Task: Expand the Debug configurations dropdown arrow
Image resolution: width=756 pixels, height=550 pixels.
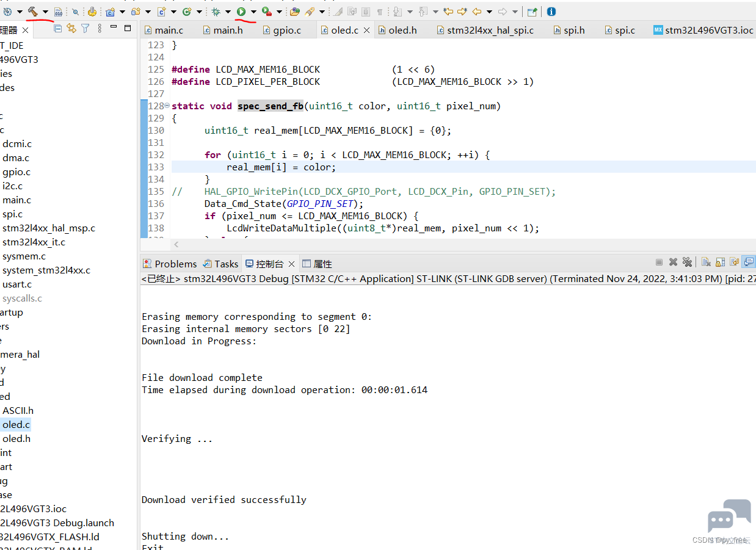Action: click(228, 12)
